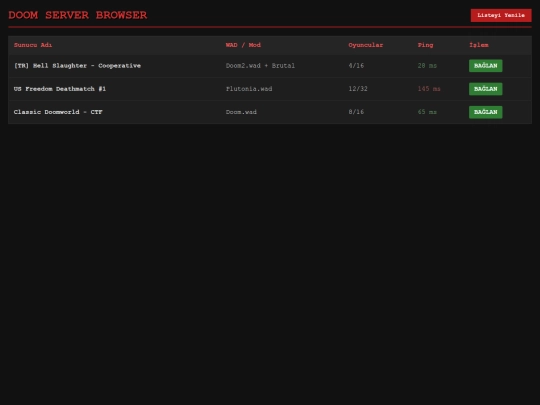This screenshot has height=405, width=540.
Task: Select the Sunucu Adı column header
Action: 33,45
